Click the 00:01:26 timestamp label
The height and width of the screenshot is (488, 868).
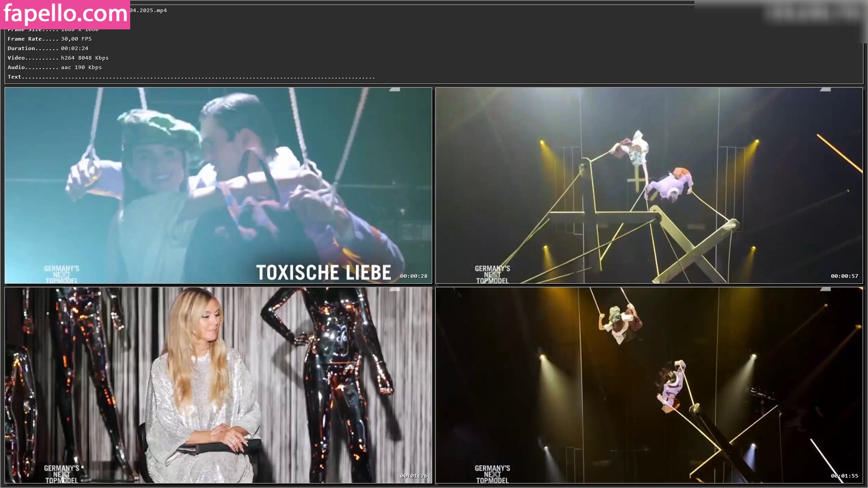pos(413,476)
